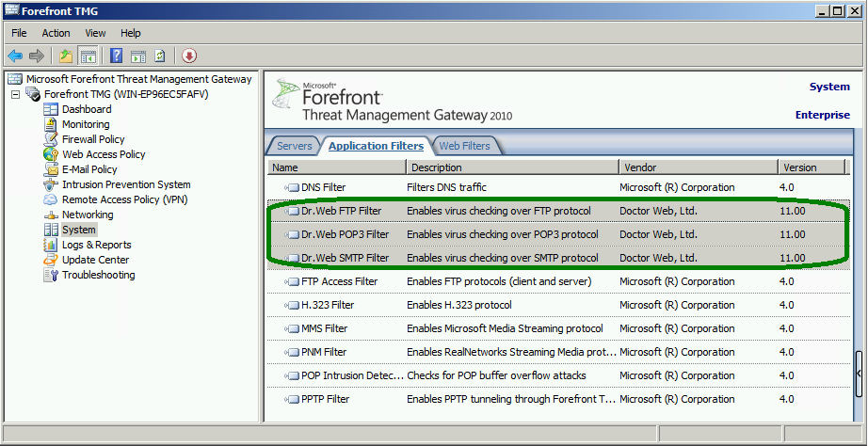Select the MMS Filter row
Image resolution: width=868 pixels, height=446 pixels.
pos(558,328)
